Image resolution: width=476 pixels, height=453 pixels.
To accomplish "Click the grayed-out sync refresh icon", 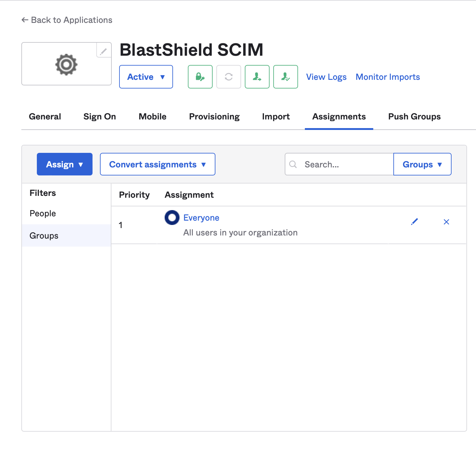I will pos(228,77).
